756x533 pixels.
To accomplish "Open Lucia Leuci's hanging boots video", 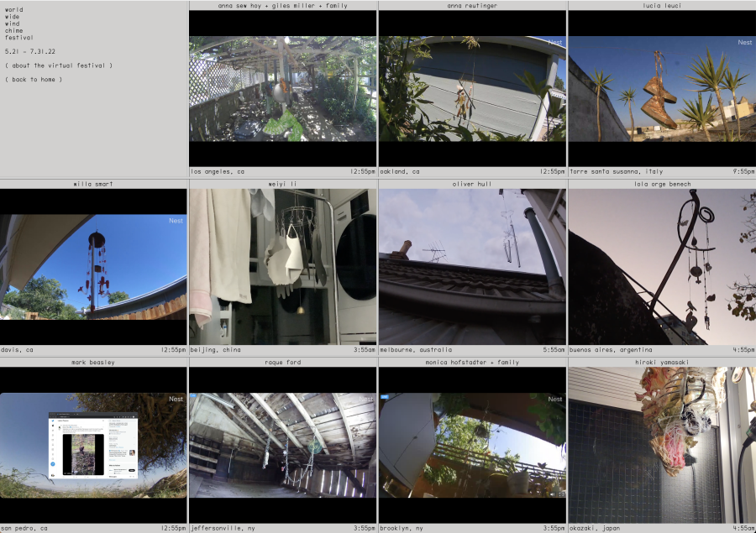I will (661, 88).
